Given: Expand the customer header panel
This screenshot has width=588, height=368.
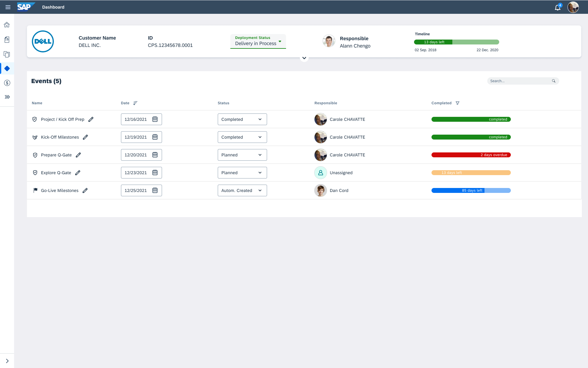Looking at the screenshot, I should 304,58.
